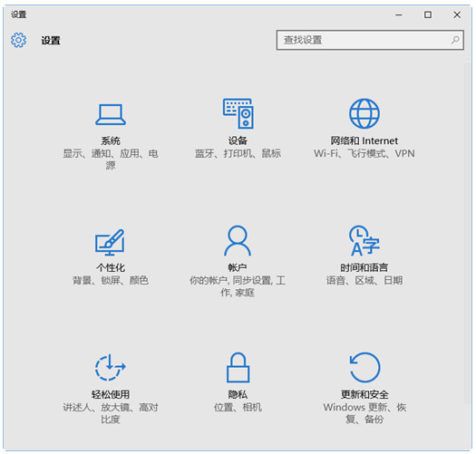Open the 轻松使用 dashed circle icon
Image resolution: width=476 pixels, height=454 pixels.
click(x=111, y=367)
